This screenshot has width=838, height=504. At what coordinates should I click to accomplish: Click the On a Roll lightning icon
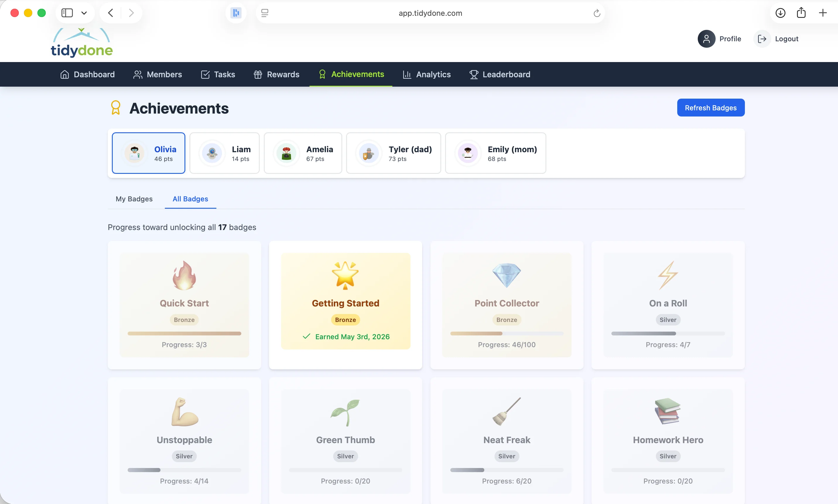[668, 275]
